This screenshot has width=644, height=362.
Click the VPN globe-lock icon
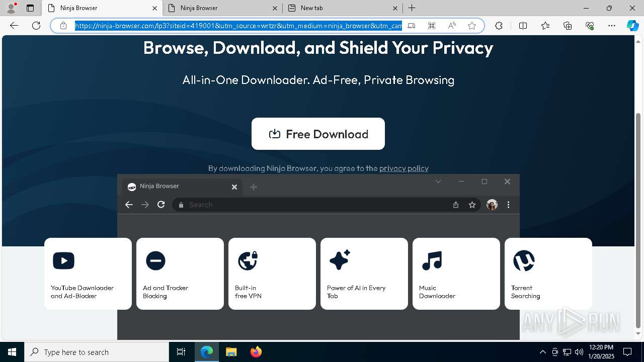pyautogui.click(x=248, y=260)
